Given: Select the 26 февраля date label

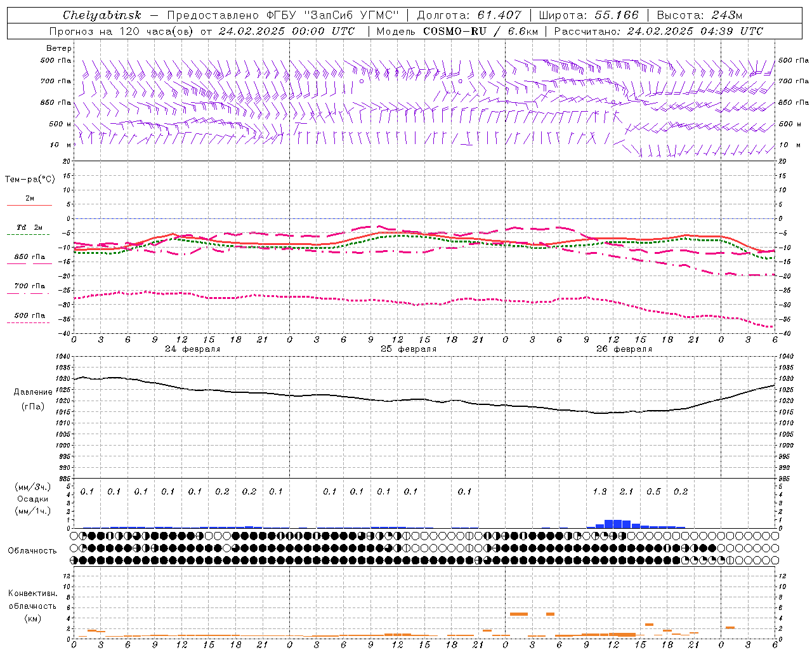Looking at the screenshot, I should click(624, 349).
